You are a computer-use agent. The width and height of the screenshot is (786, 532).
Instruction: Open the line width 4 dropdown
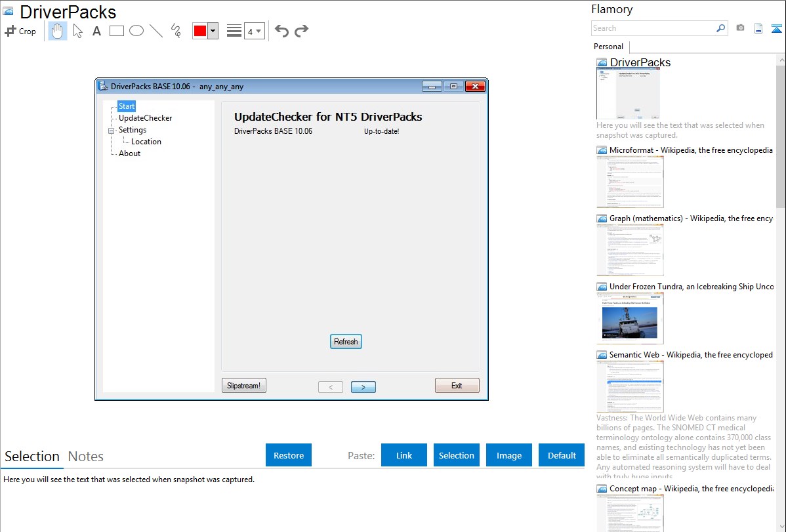click(255, 31)
